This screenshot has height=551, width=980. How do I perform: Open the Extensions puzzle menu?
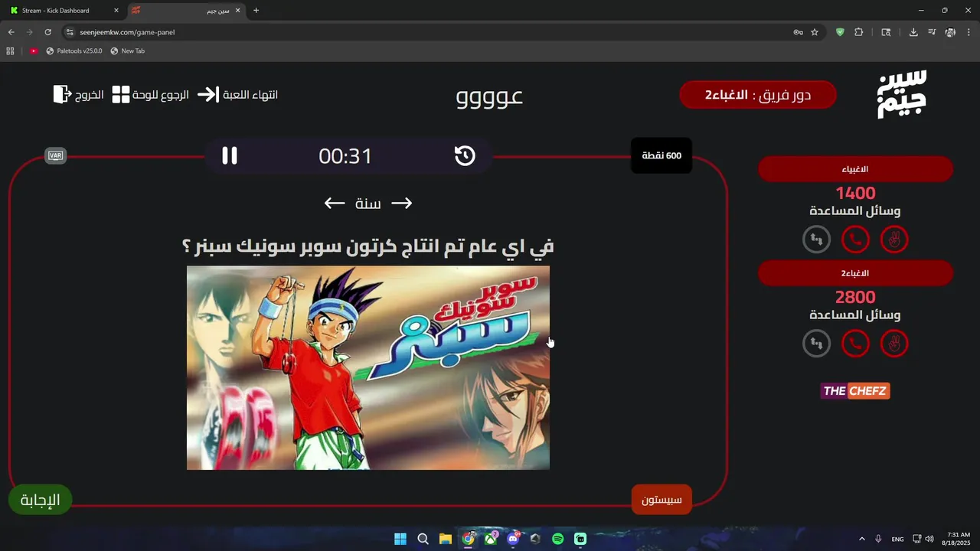point(858,32)
